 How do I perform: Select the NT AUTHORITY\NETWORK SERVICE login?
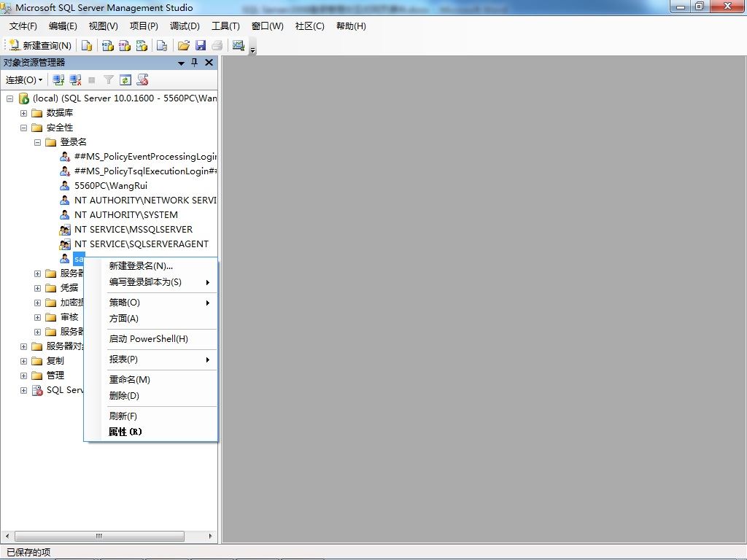point(145,201)
